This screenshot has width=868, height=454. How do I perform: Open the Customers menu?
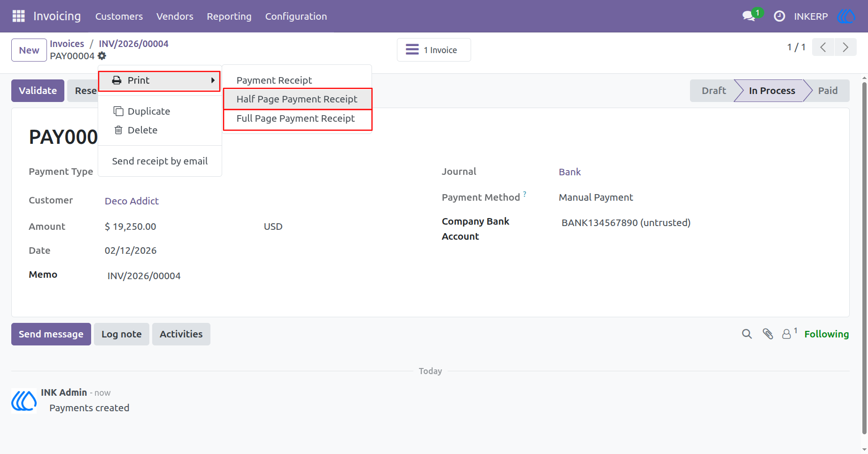[x=119, y=16]
